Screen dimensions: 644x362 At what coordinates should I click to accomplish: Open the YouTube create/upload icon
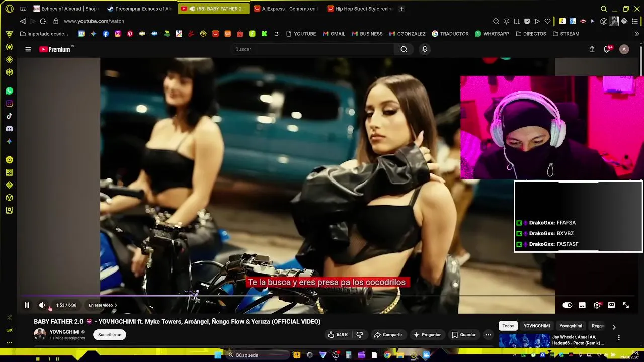pos(592,49)
